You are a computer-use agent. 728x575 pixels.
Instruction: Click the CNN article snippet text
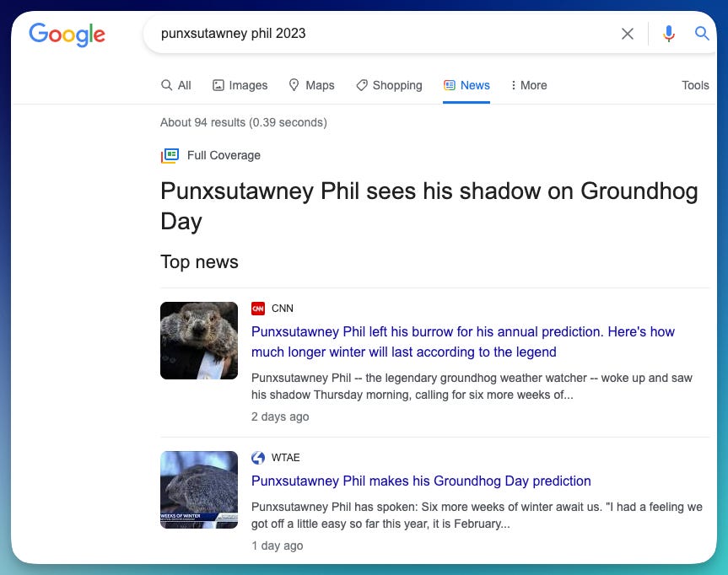tap(472, 386)
